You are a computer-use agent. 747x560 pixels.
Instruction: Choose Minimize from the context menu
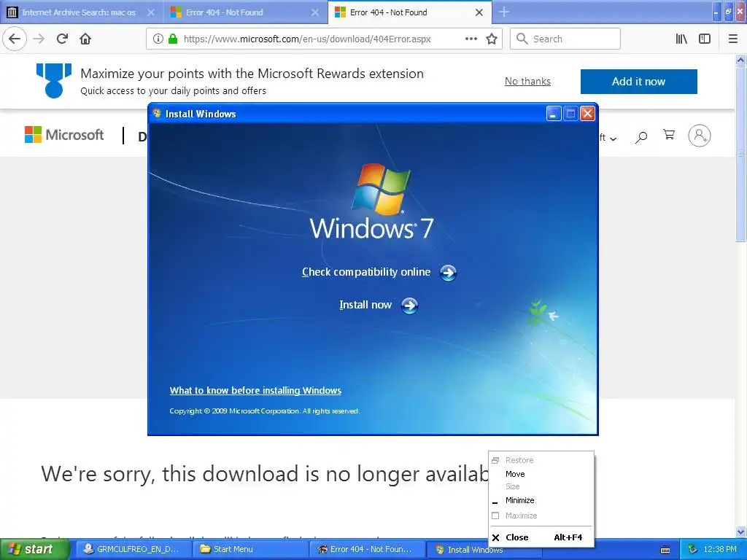coord(519,500)
